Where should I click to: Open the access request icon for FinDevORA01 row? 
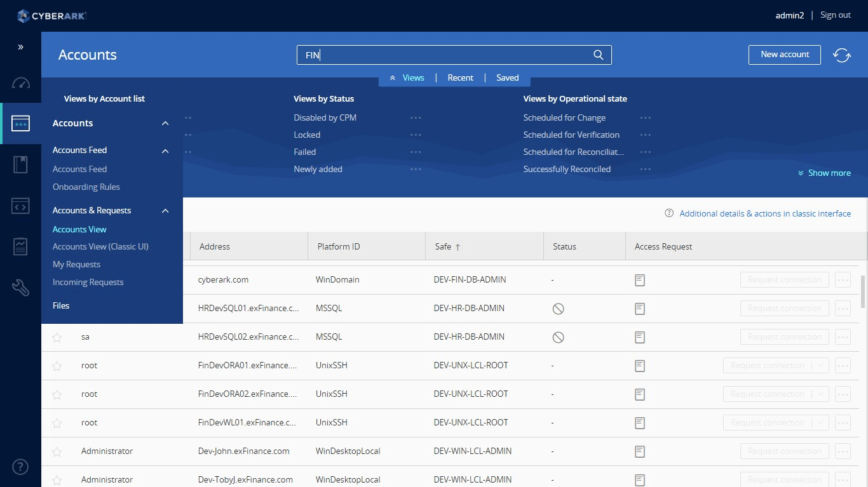click(x=640, y=366)
